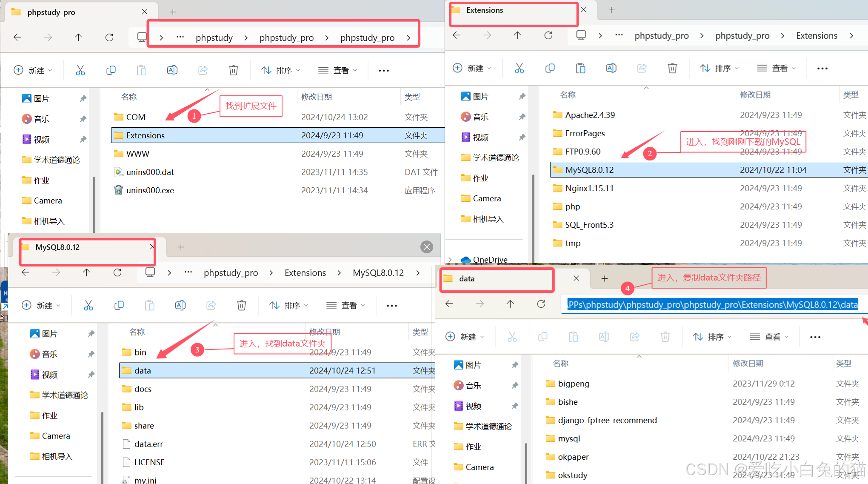The height and width of the screenshot is (484, 868).
Task: Click the cut icon in Extensions window toolbar
Action: (520, 68)
